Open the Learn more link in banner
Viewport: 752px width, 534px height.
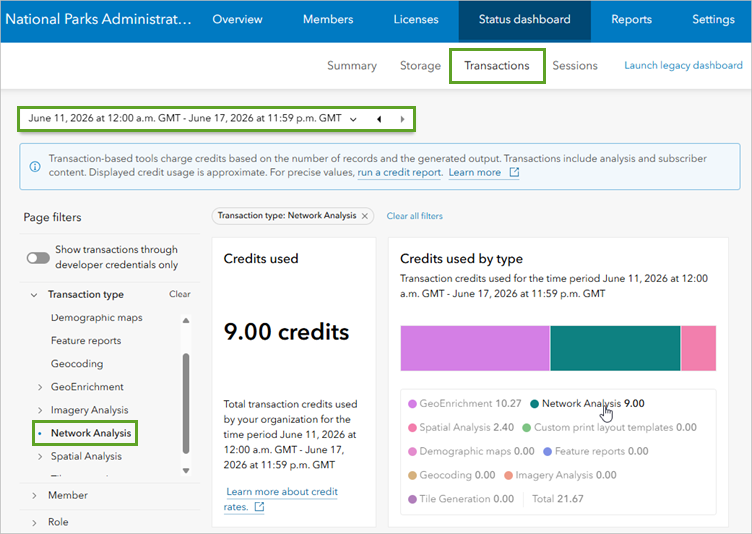[x=475, y=173]
